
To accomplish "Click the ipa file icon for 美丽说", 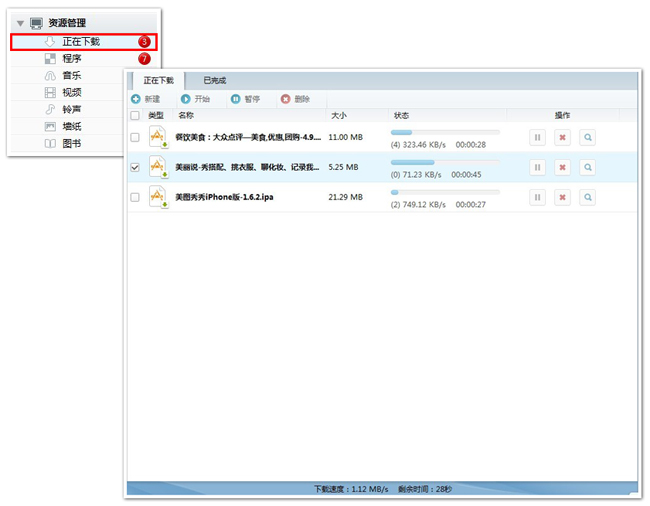I will pos(158,167).
